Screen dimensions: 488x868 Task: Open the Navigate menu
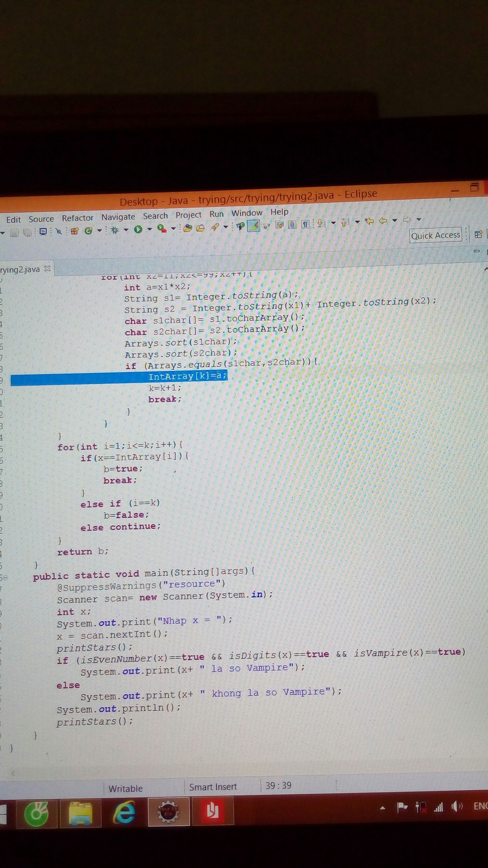coord(118,217)
